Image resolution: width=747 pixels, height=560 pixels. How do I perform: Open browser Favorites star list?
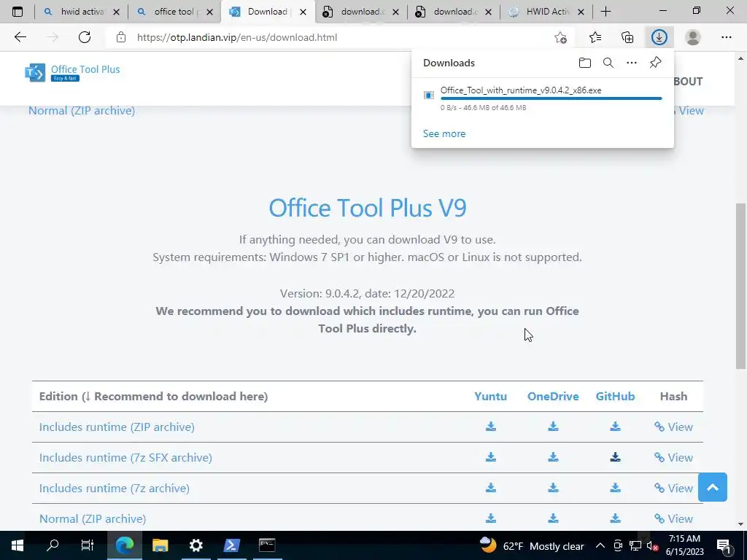coord(595,37)
